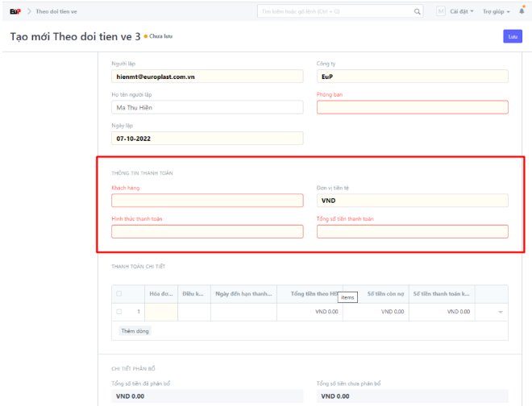The width and height of the screenshot is (532, 406).
Task: Click the Phòng ban input field
Action: (x=412, y=107)
